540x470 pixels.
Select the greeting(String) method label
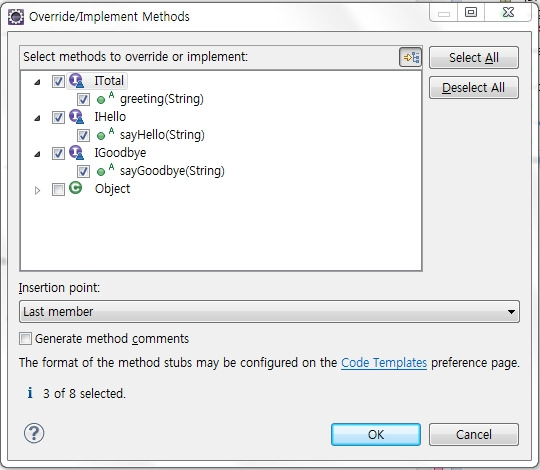(x=162, y=99)
